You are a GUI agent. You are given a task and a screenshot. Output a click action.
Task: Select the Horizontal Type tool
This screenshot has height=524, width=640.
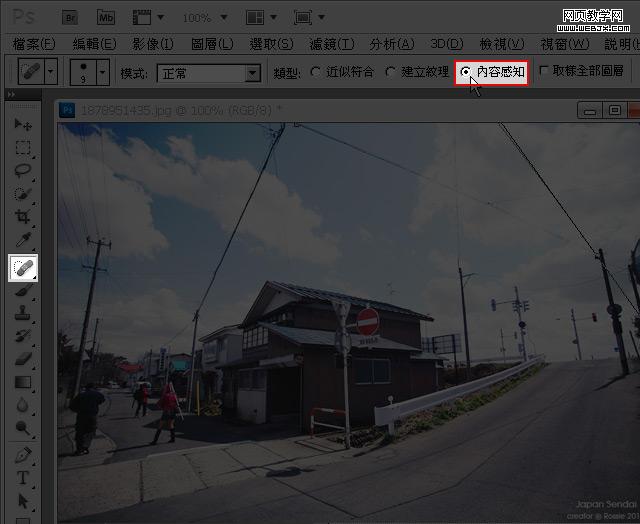click(x=23, y=477)
